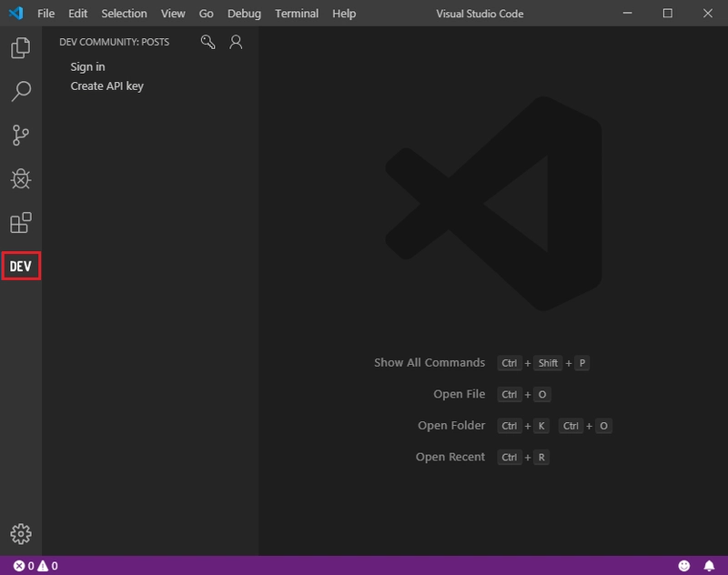Open the warnings count in status bar
Screen dimensions: 728x575
coord(48,566)
